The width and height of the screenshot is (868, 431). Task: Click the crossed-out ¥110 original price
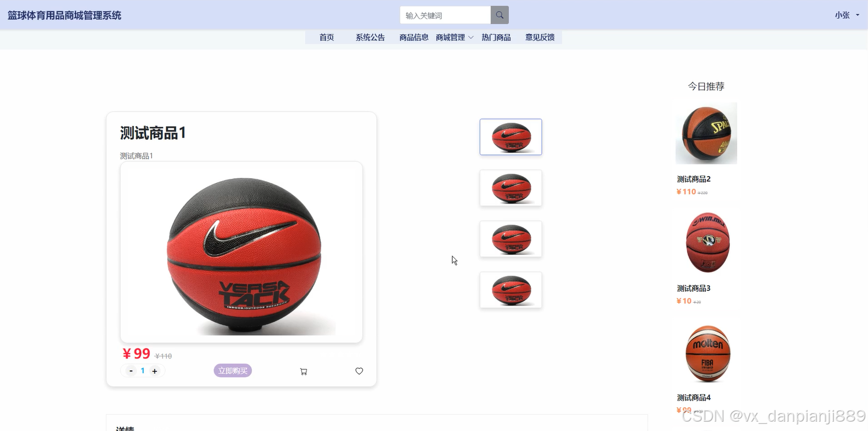163,356
